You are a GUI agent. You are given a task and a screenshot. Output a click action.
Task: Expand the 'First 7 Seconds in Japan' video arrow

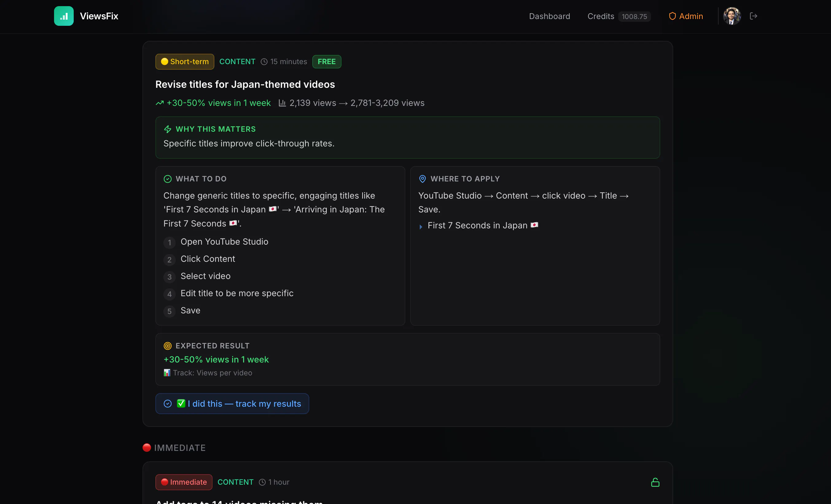tap(420, 227)
